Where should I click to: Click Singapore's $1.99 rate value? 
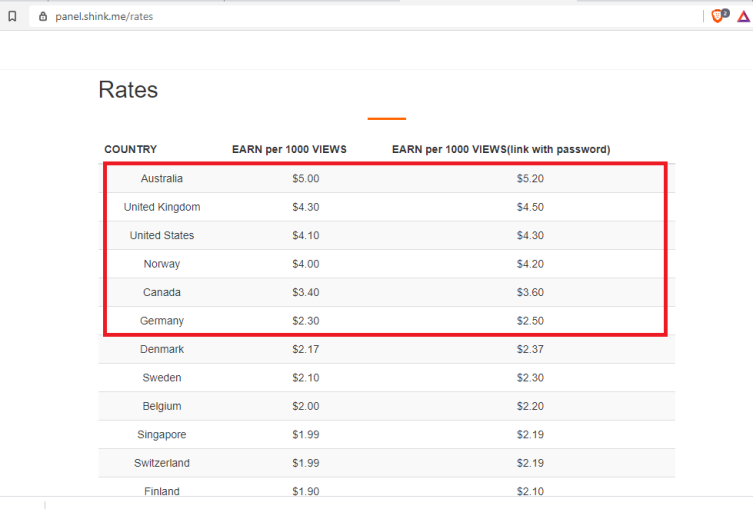(306, 435)
